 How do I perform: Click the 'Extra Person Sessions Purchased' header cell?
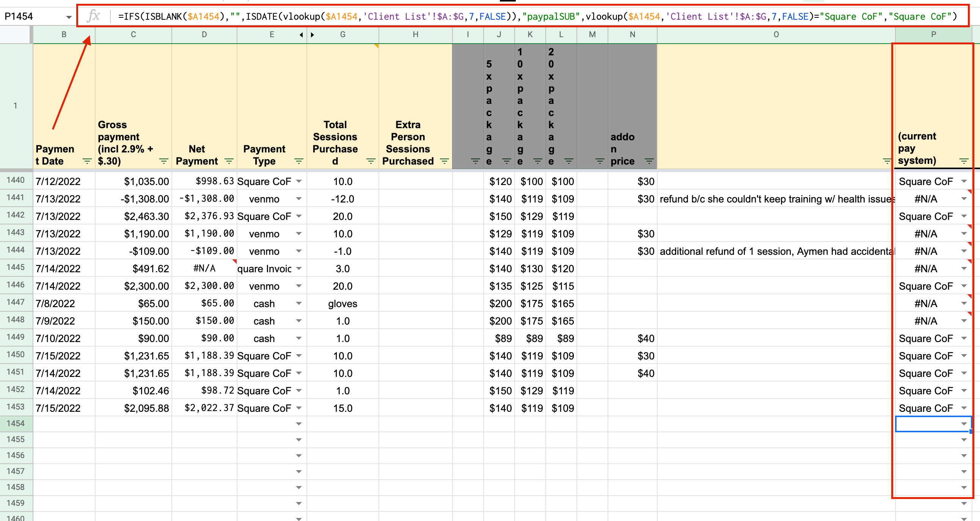415,107
